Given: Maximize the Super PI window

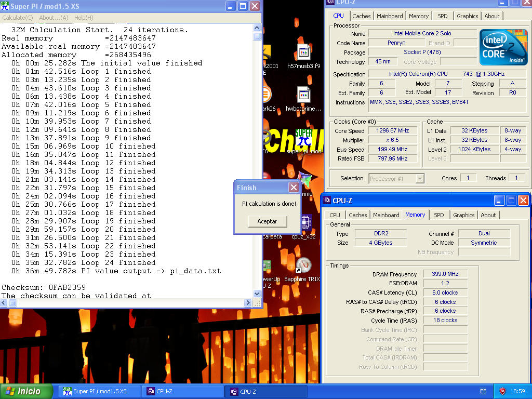Looking at the screenshot, I should tap(243, 6).
